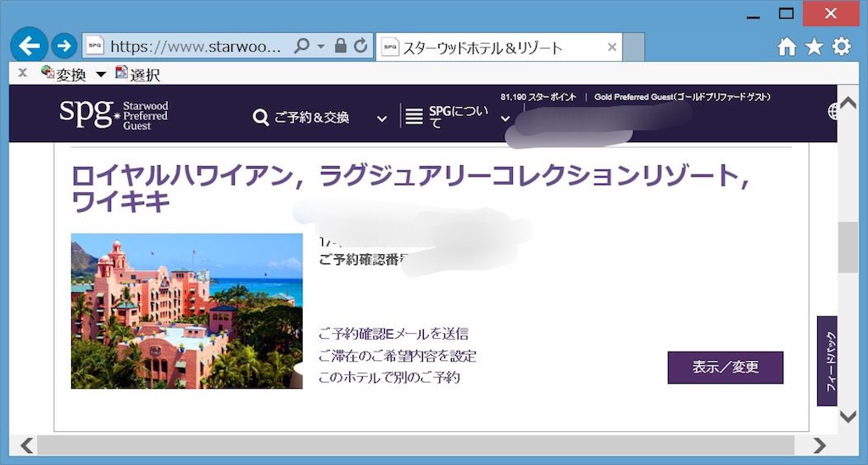Click ご滞在のご希望内容を設定 link
This screenshot has width=868, height=465.
398,356
